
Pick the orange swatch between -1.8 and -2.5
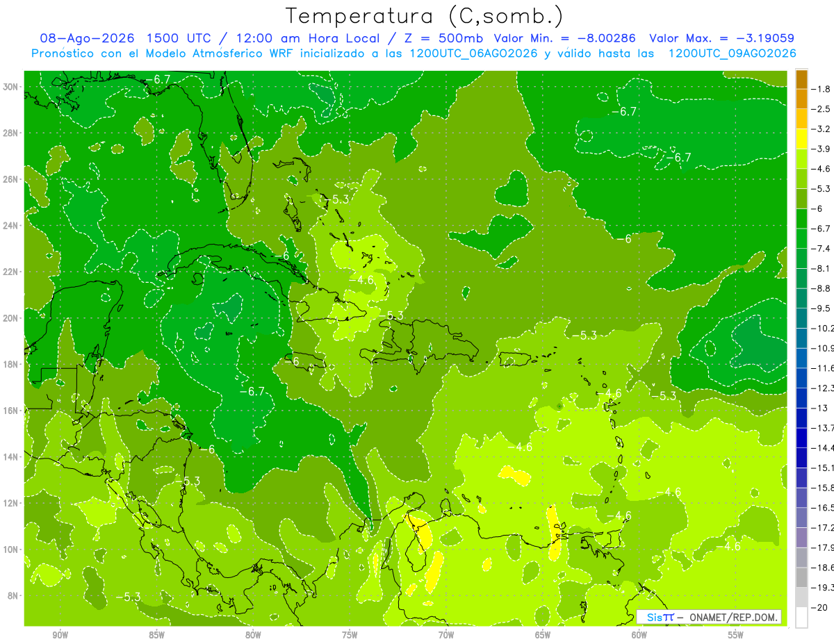(x=801, y=99)
